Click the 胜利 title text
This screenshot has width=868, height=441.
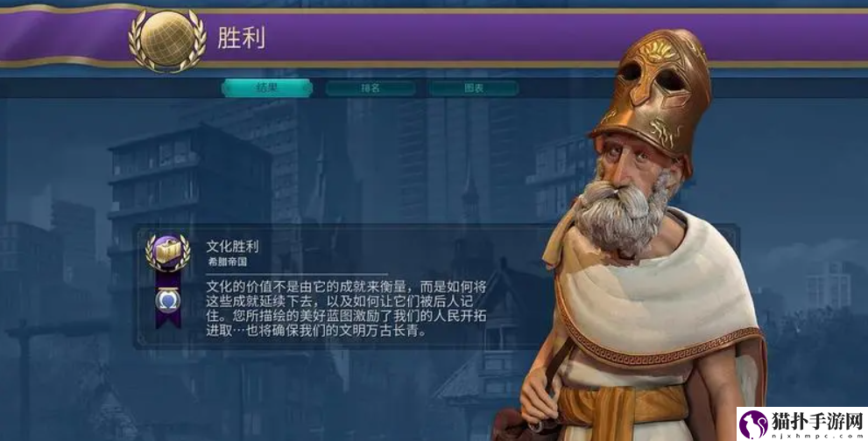(242, 38)
